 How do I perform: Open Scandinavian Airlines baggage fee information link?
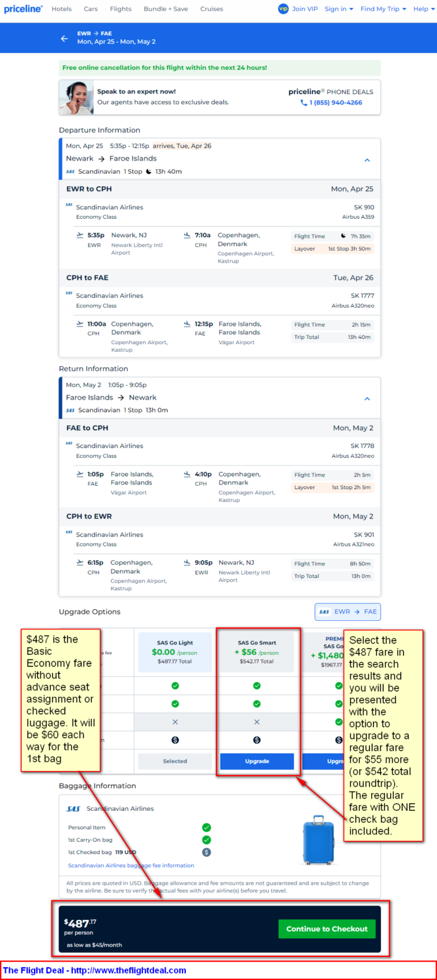tap(131, 866)
